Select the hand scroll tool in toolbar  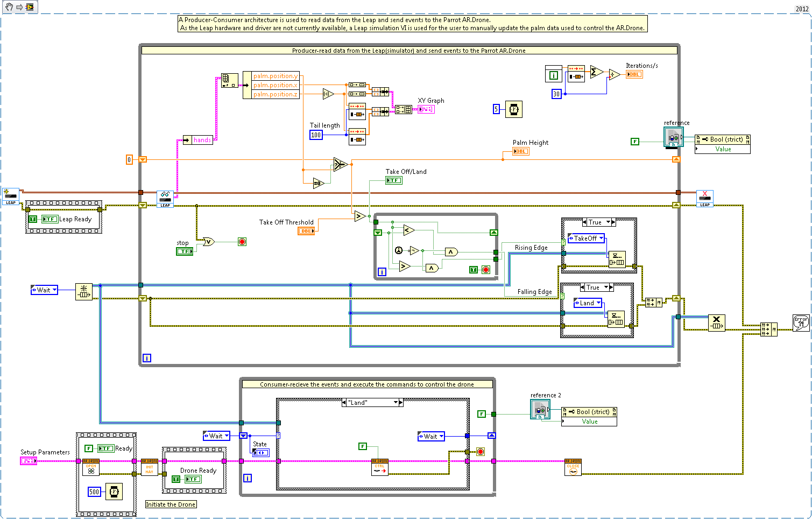click(x=9, y=7)
